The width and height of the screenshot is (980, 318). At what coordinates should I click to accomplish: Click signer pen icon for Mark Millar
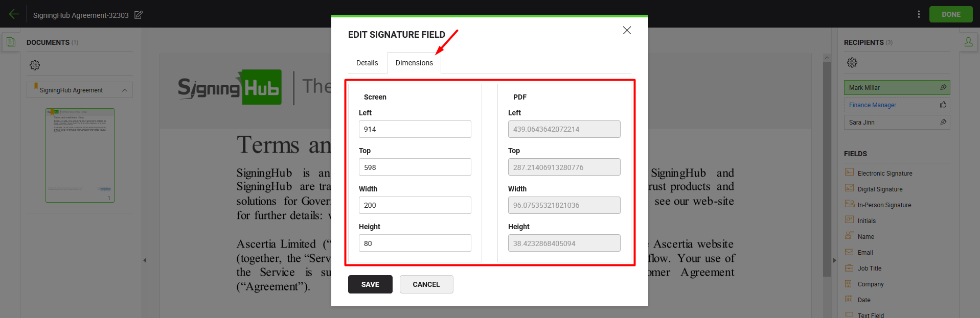(x=943, y=87)
